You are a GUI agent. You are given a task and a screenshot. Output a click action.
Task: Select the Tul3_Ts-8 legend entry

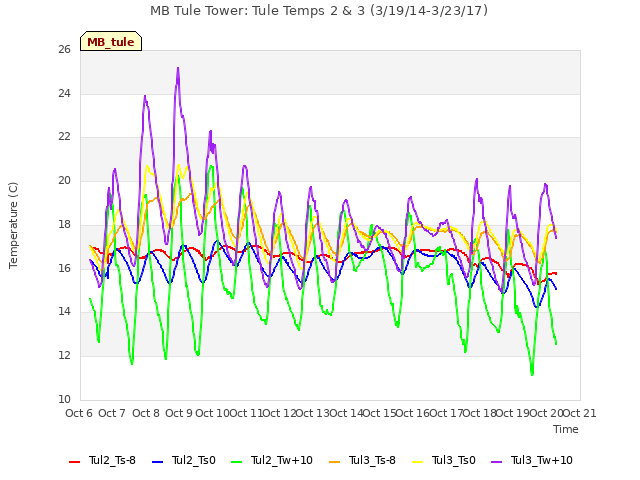362,460
